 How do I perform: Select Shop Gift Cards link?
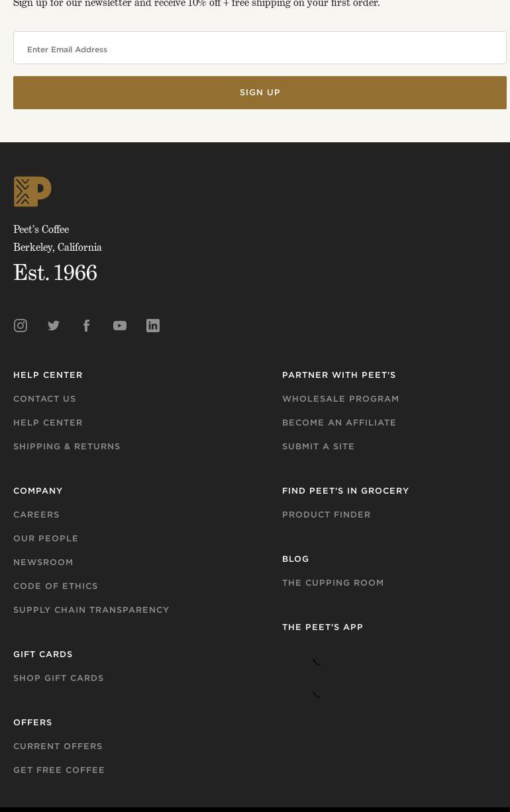pyautogui.click(x=58, y=678)
